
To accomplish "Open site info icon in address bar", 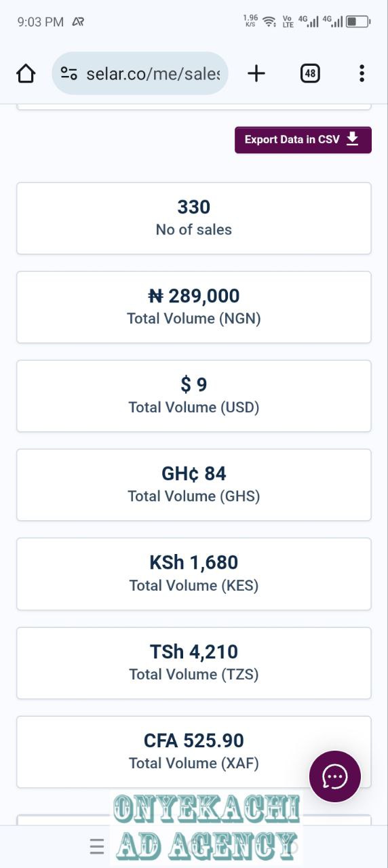I will (x=69, y=73).
